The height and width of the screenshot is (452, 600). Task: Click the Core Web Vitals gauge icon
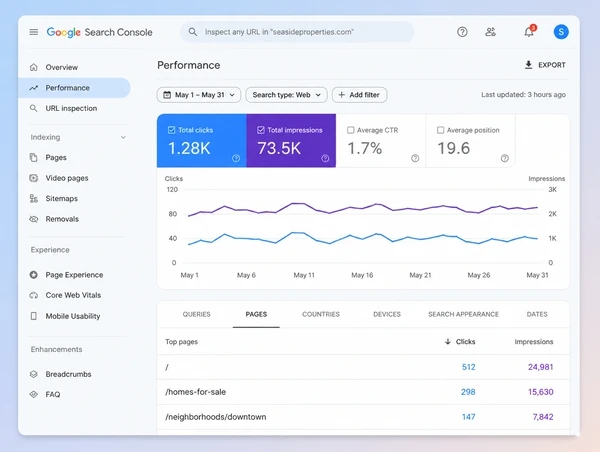click(34, 295)
